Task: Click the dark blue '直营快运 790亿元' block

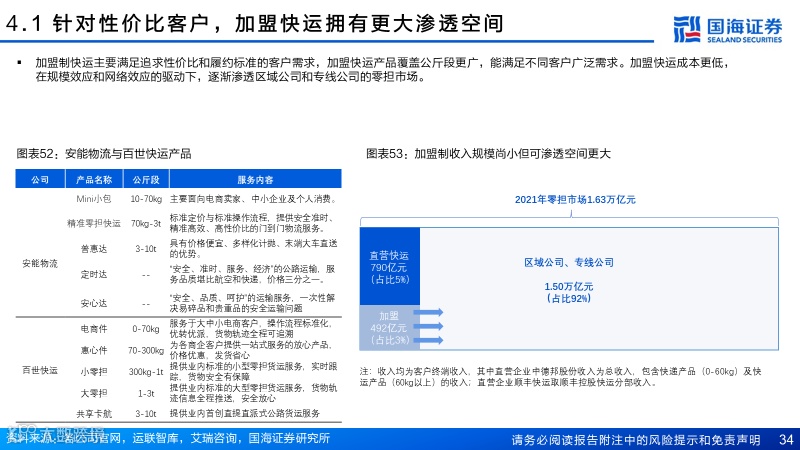Action: click(x=390, y=267)
